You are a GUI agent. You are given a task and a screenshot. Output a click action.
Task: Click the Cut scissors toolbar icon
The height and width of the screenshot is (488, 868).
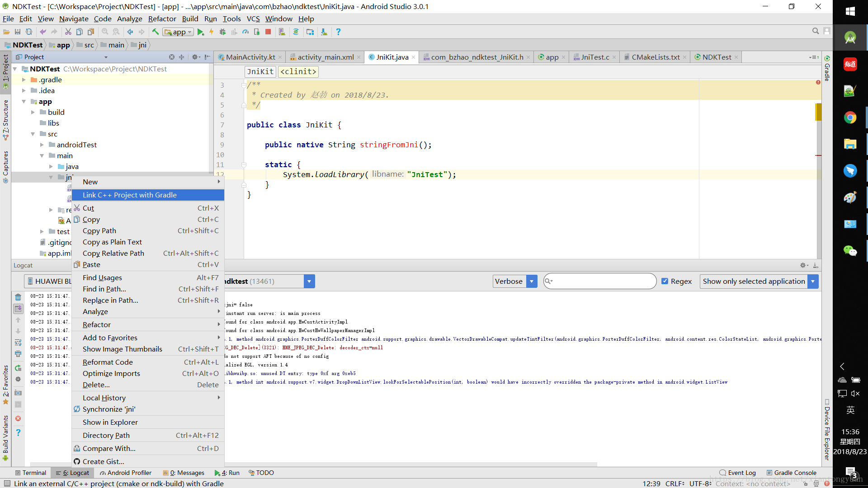[68, 32]
